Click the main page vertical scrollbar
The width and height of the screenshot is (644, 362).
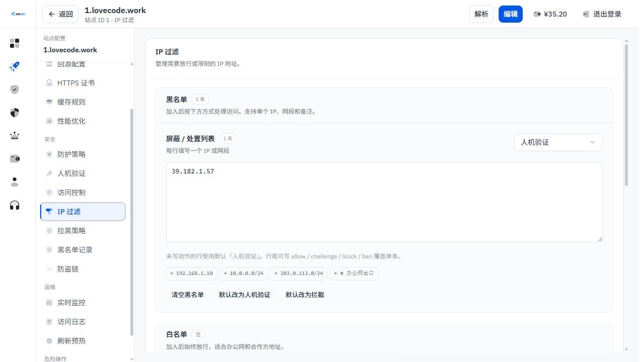(x=626, y=115)
